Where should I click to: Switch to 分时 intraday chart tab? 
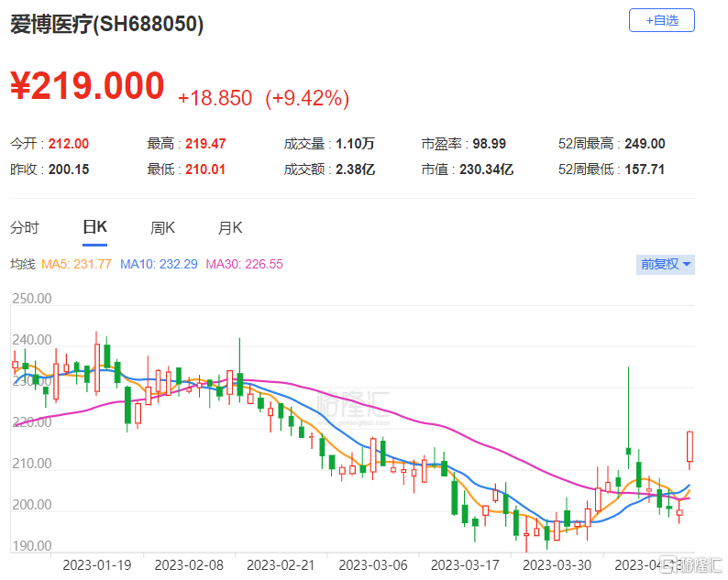point(25,228)
